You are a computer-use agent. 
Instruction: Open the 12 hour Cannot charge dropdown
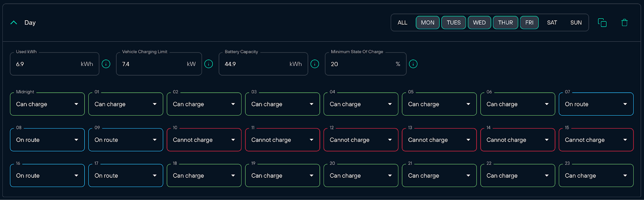pyautogui.click(x=361, y=140)
